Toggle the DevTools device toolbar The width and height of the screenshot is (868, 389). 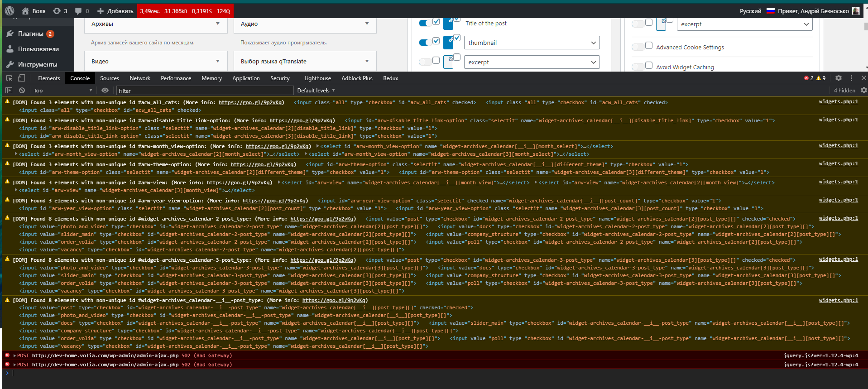21,78
